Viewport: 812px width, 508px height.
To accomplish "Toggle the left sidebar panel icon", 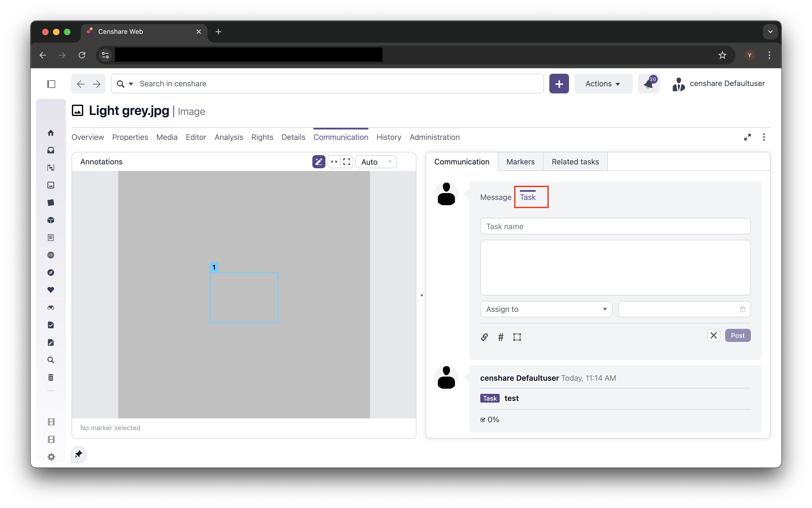I will (x=51, y=84).
